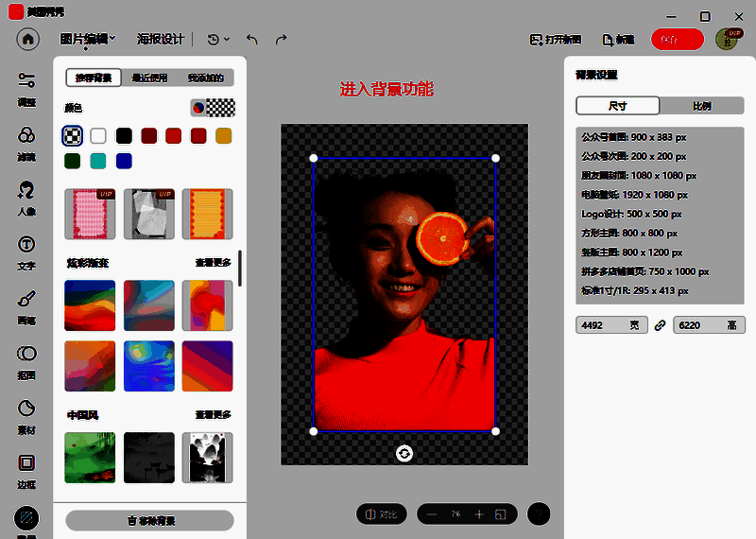This screenshot has width=756, height=539.
Task: Expand the 图片编辑 dropdown menu
Action: pyautogui.click(x=87, y=39)
